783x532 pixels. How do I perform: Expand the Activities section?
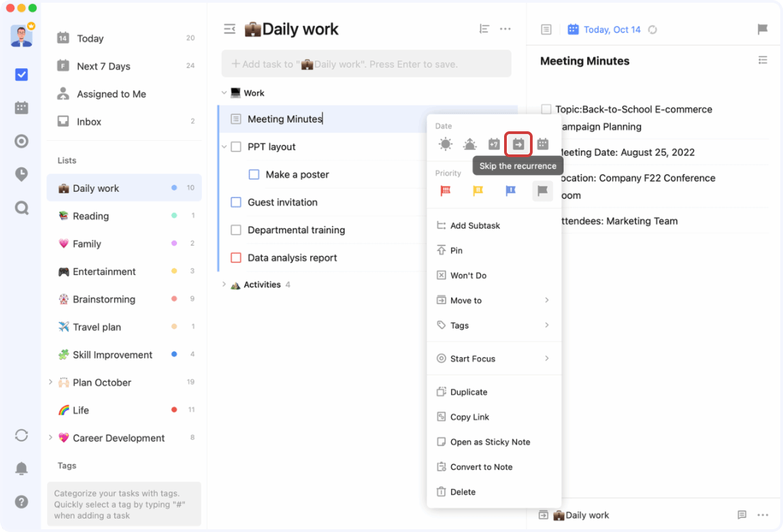[x=224, y=284]
